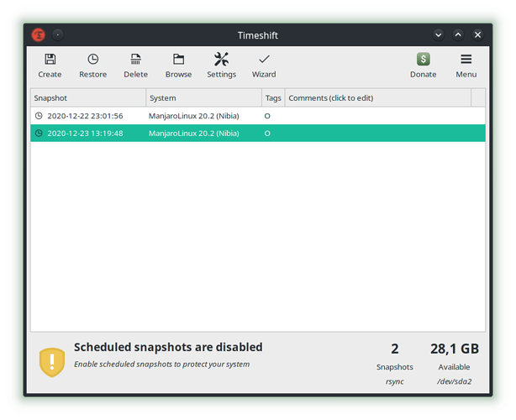The width and height of the screenshot is (516, 420).
Task: Click the yellow warning shield icon
Action: tap(52, 362)
